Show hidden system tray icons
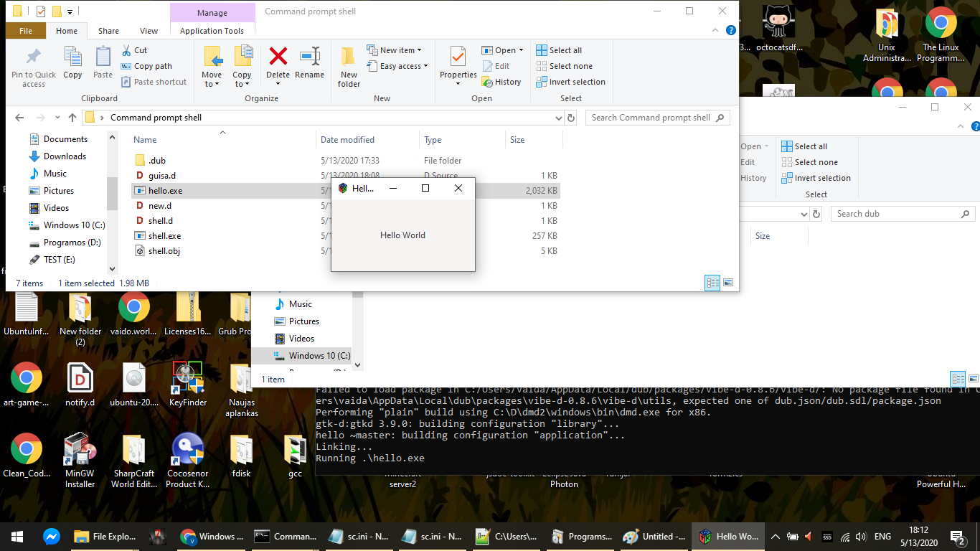The height and width of the screenshot is (551, 980). pyautogui.click(x=776, y=536)
